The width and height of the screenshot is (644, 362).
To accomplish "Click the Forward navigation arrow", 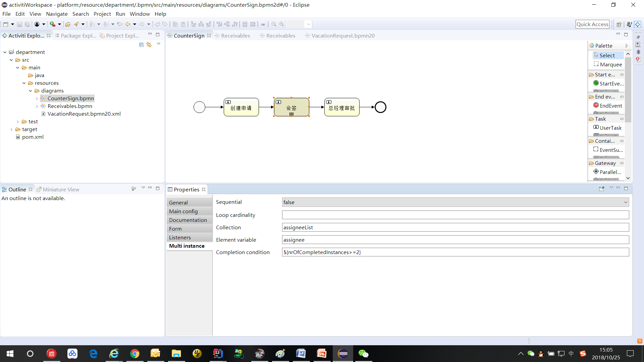I will (142, 24).
